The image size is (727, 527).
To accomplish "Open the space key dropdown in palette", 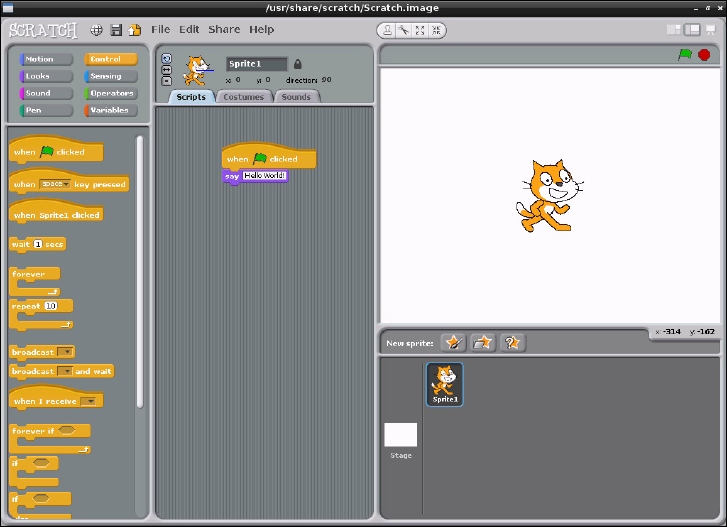I will tap(55, 184).
